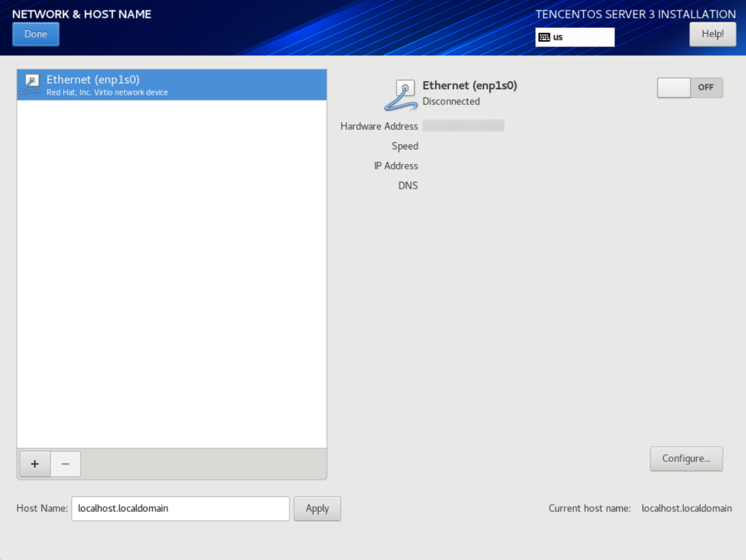
Task: Click the Red Hat, Inc. Virtio network device subtitle
Action: [107, 92]
